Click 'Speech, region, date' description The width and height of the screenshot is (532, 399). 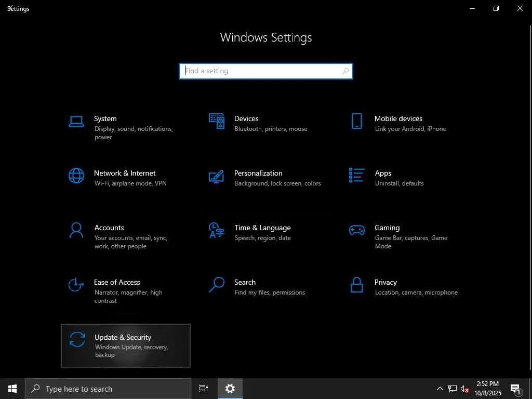[262, 238]
